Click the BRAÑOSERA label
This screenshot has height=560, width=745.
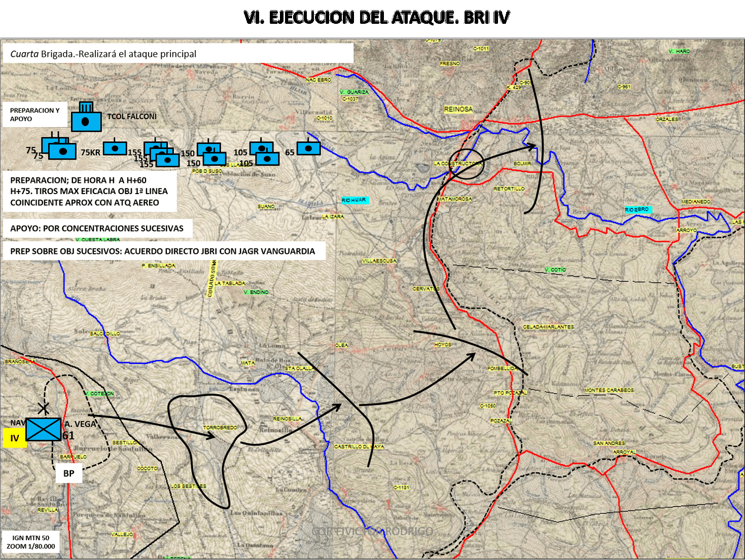[20, 362]
